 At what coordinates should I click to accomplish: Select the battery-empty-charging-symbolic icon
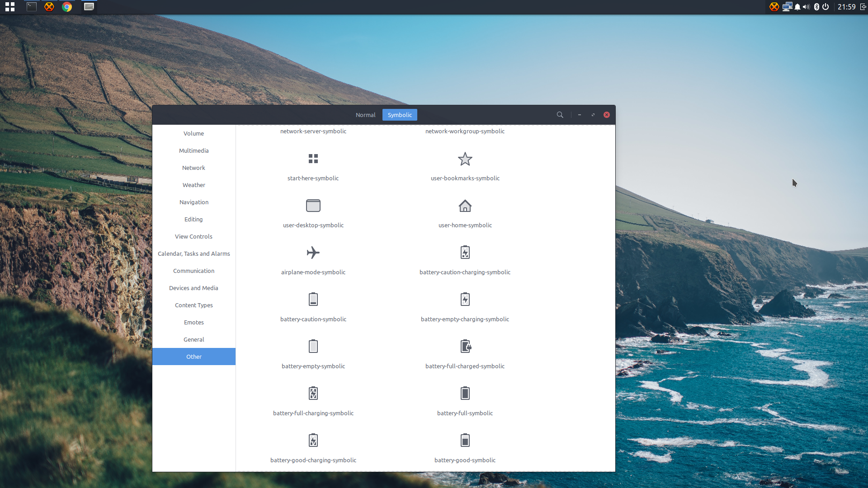click(465, 299)
